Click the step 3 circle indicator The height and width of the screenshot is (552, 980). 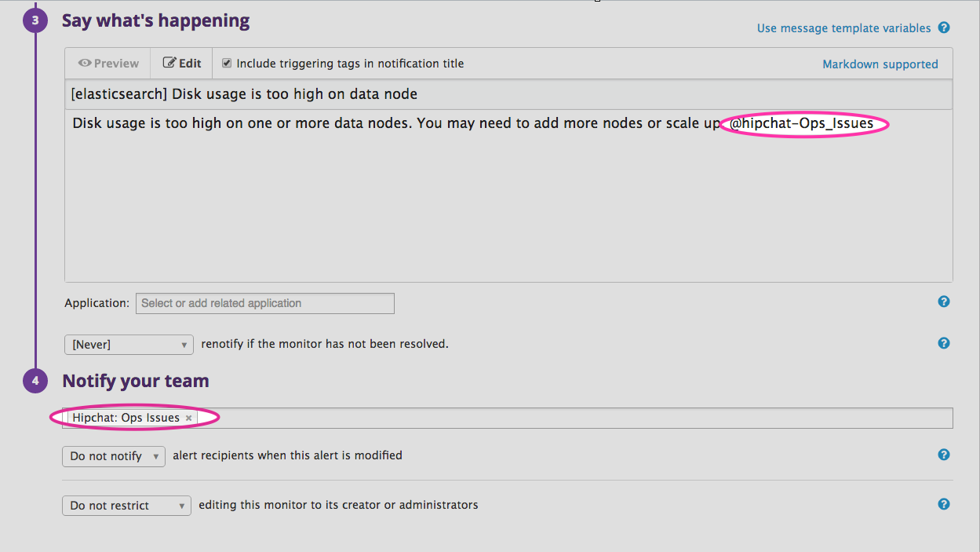[35, 20]
